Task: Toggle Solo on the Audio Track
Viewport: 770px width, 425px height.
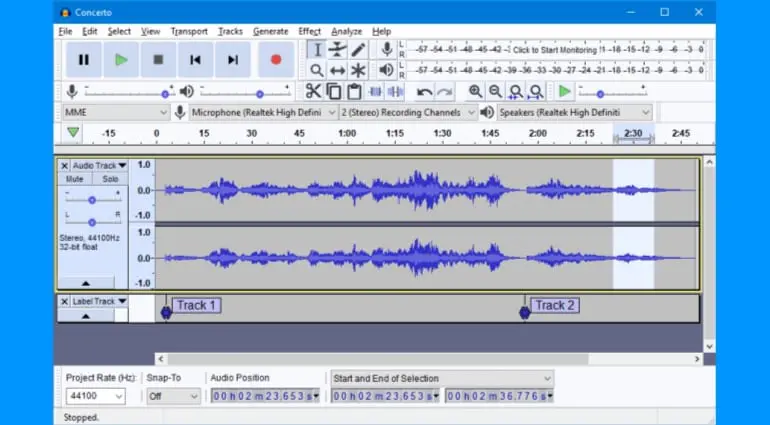Action: point(109,179)
